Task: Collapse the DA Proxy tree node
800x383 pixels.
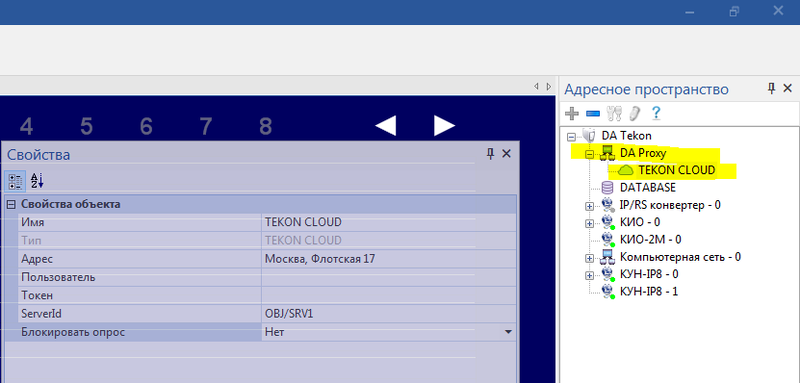Action: (590, 153)
